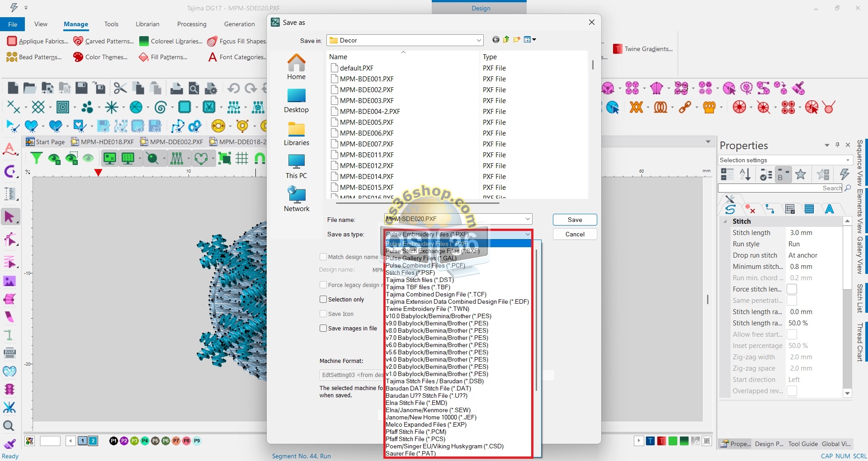The height and width of the screenshot is (461, 868).
Task: Open Color Themes manager
Action: pos(100,57)
